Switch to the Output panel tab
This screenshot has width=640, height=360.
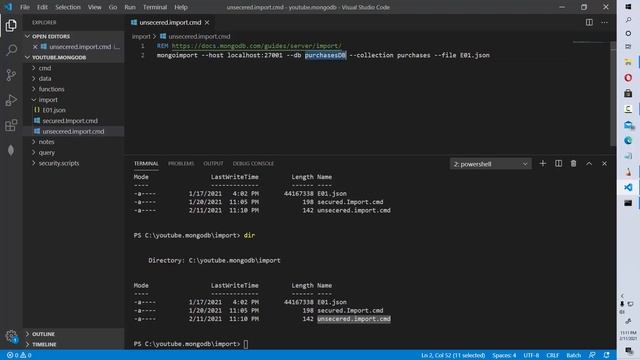point(213,164)
